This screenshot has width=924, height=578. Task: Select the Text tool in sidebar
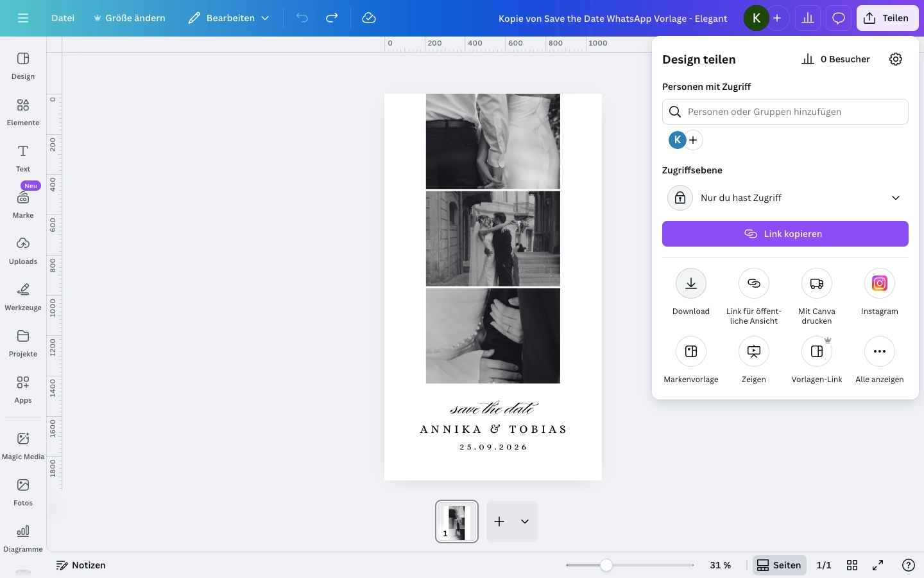(23, 159)
